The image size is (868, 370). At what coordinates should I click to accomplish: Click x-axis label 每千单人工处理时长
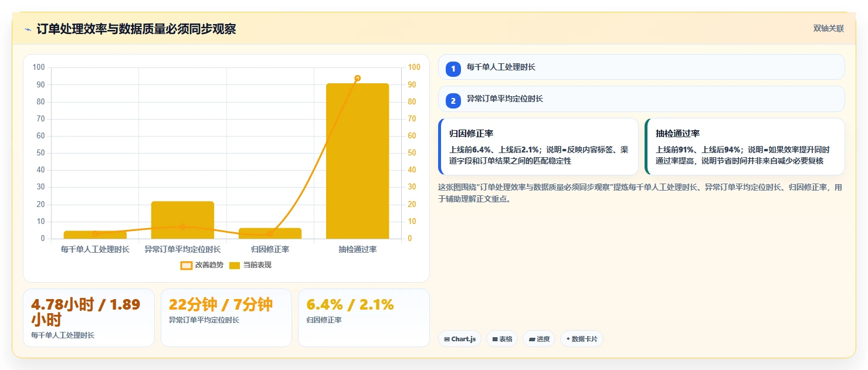tap(95, 249)
